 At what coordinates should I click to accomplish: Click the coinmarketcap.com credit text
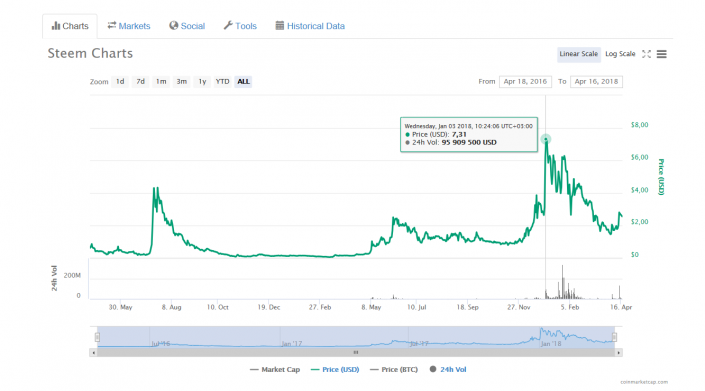pyautogui.click(x=644, y=382)
